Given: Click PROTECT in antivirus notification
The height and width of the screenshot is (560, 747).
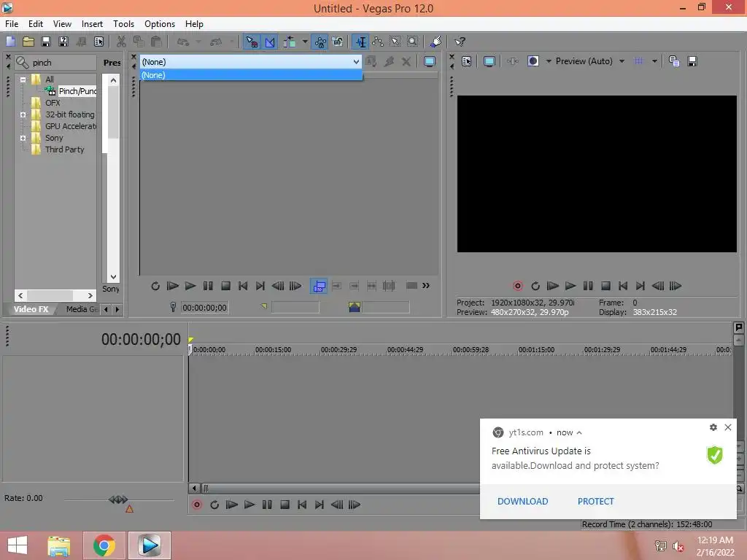Looking at the screenshot, I should click(595, 502).
